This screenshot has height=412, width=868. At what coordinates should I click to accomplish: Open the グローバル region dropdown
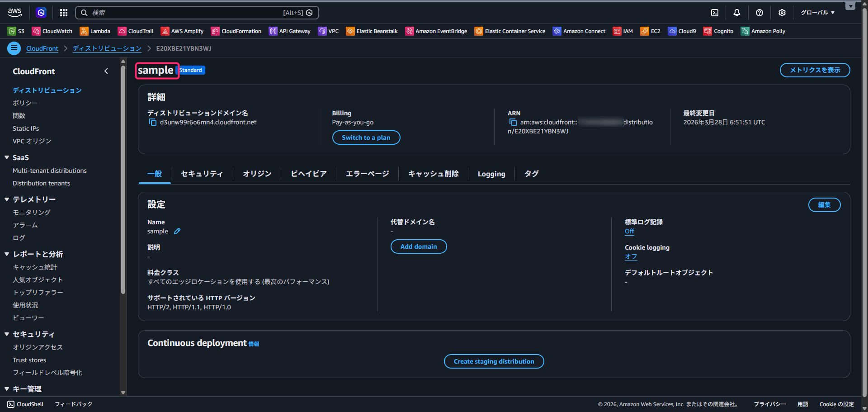point(817,13)
